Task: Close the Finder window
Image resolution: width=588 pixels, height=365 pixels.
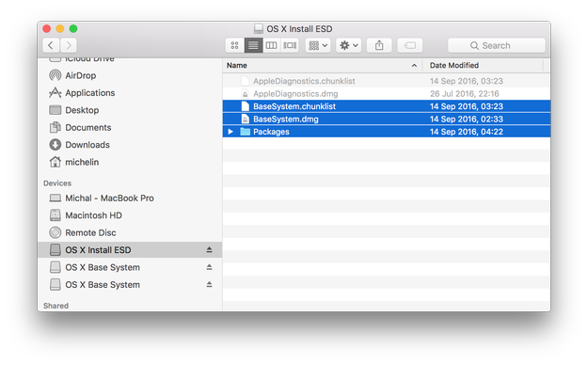Action: point(47,28)
